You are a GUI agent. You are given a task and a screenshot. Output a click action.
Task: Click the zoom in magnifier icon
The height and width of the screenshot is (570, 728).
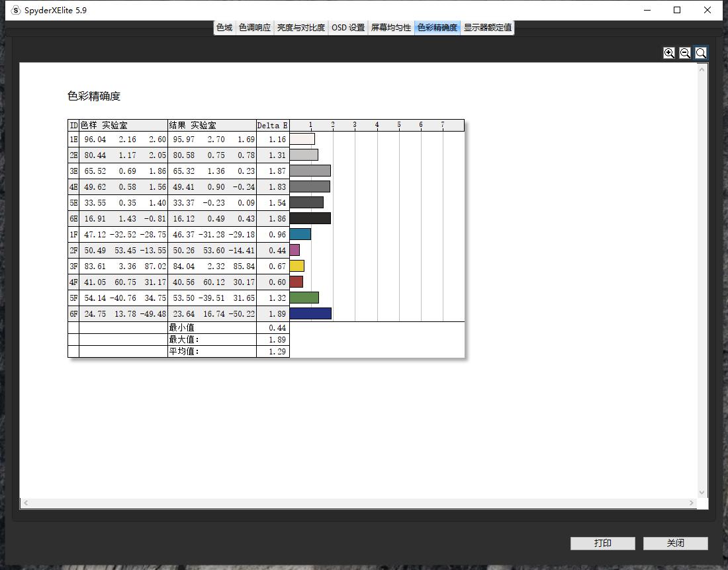pyautogui.click(x=669, y=54)
